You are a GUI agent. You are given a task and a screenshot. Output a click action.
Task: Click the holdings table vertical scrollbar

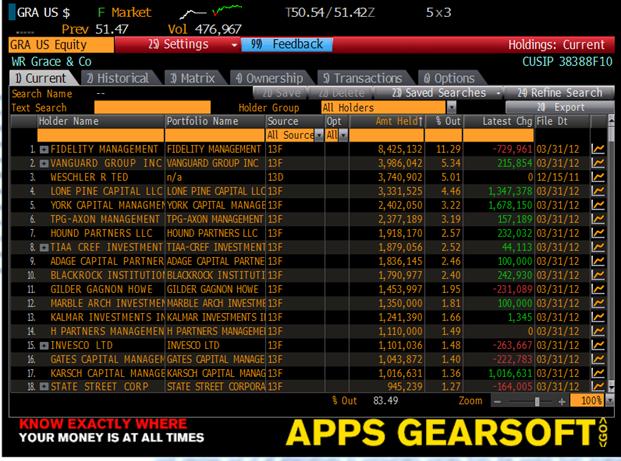click(611, 253)
